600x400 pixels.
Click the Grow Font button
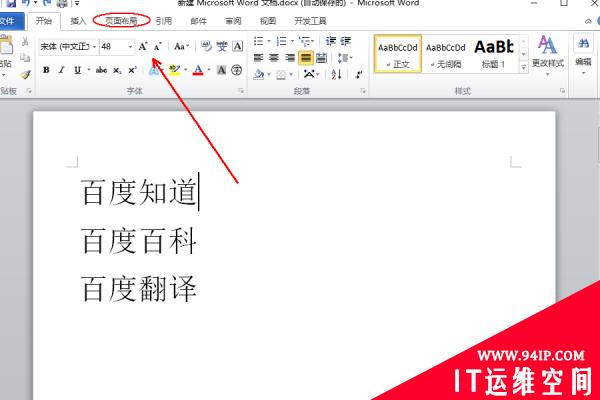click(143, 47)
